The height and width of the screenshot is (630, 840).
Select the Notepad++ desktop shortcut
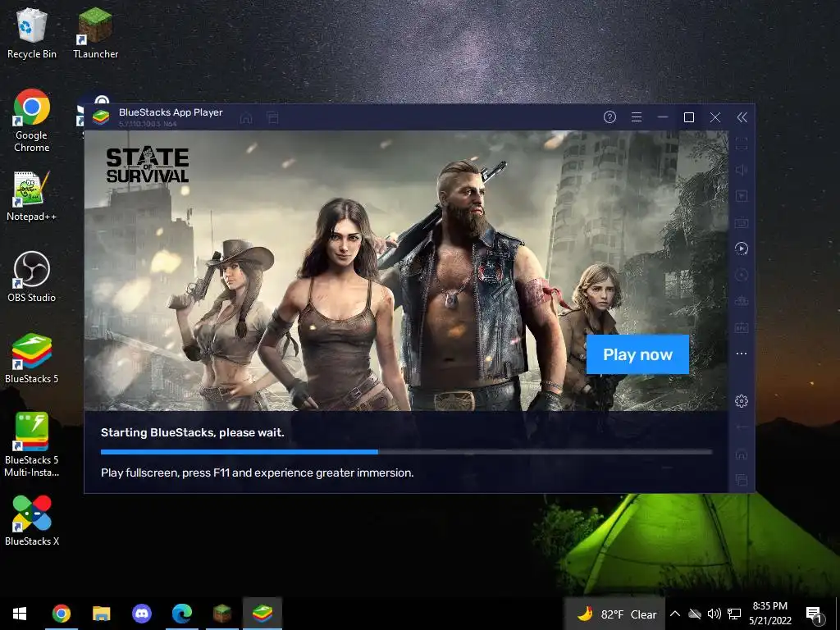pos(32,196)
